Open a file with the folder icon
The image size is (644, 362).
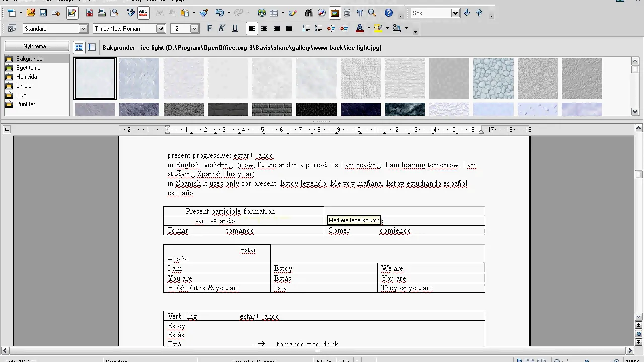pyautogui.click(x=31, y=13)
